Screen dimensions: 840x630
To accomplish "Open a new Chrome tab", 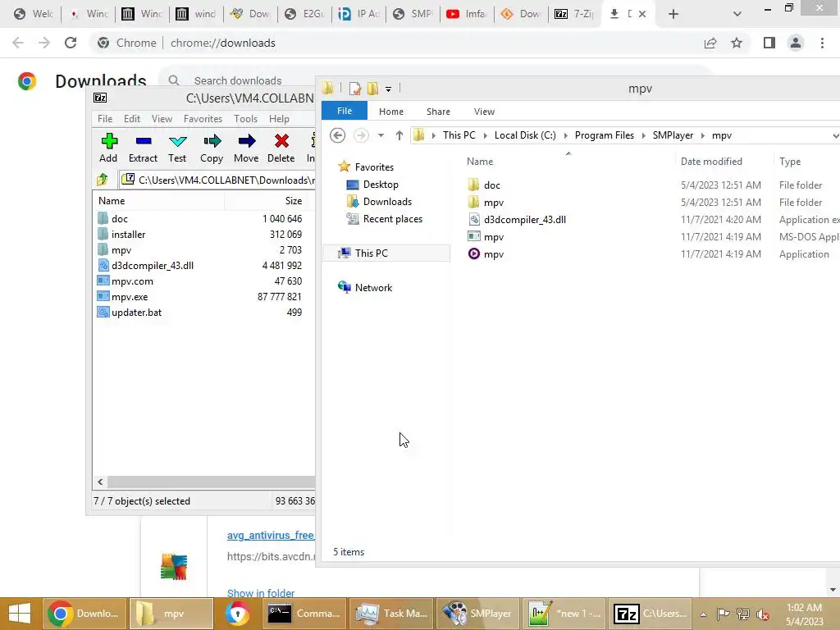I will click(x=673, y=14).
